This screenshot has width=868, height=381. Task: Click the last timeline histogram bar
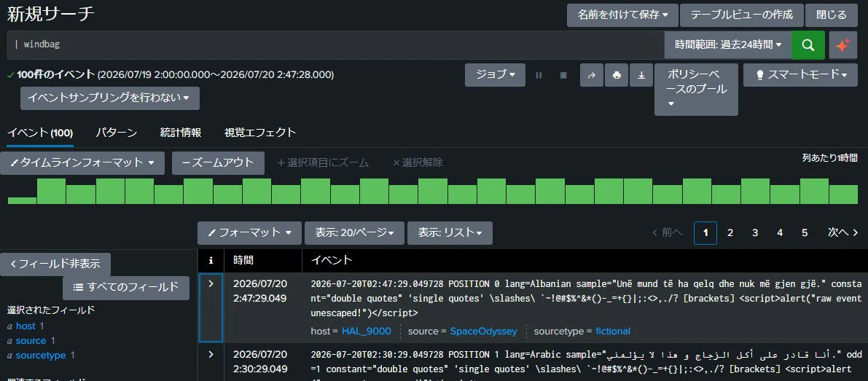[x=843, y=194]
